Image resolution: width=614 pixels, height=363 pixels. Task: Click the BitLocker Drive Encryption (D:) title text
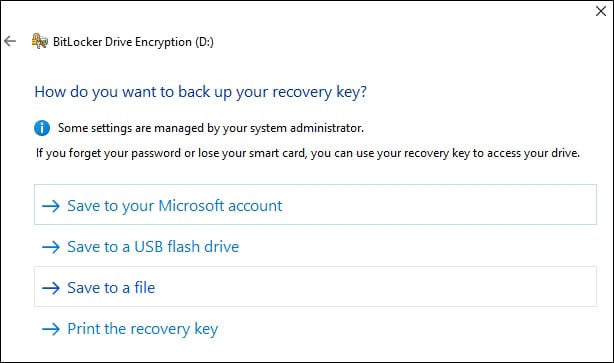tap(134, 42)
